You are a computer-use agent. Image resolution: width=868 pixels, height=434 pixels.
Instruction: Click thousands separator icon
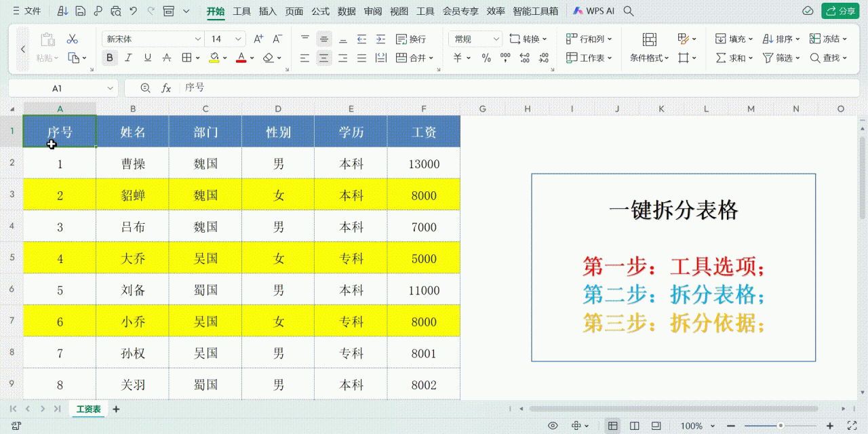pyautogui.click(x=505, y=58)
